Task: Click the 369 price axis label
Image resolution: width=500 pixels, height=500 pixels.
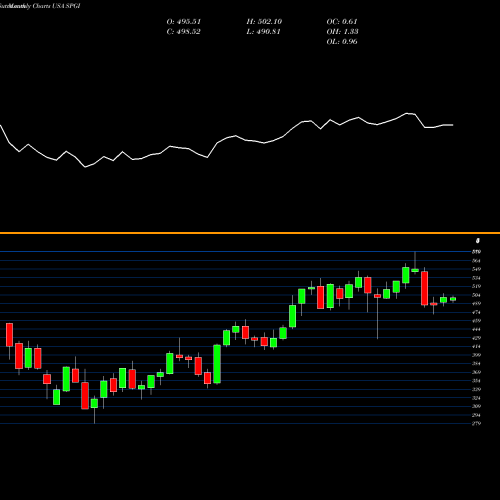Action: coord(476,372)
